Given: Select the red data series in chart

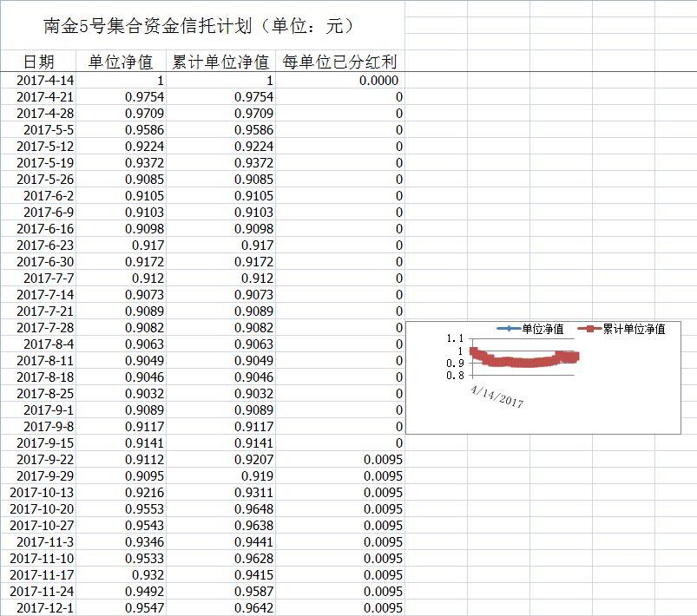Looking at the screenshot, I should point(521,362).
